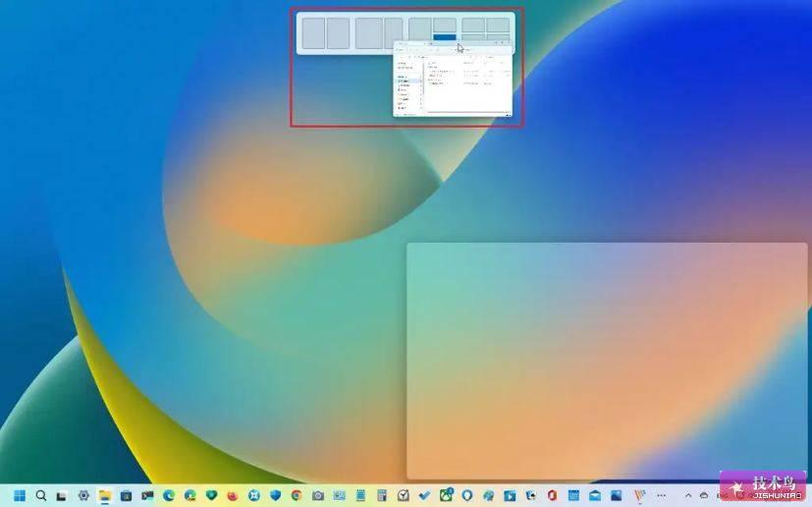Open taskbar overflow three-dots menu
The image size is (812, 507).
662,495
